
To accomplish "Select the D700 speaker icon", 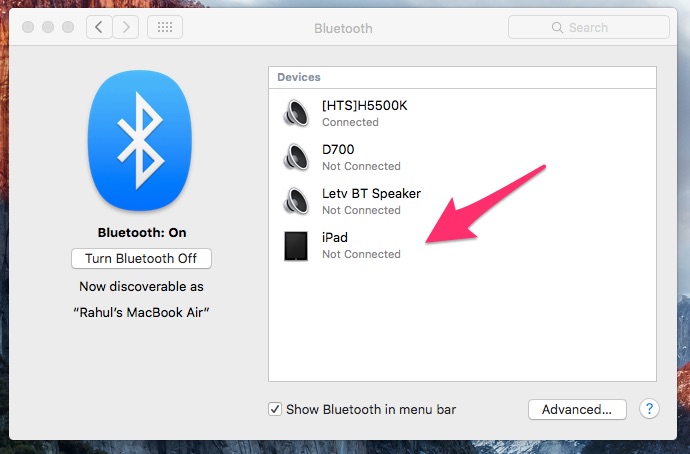I will 296,157.
